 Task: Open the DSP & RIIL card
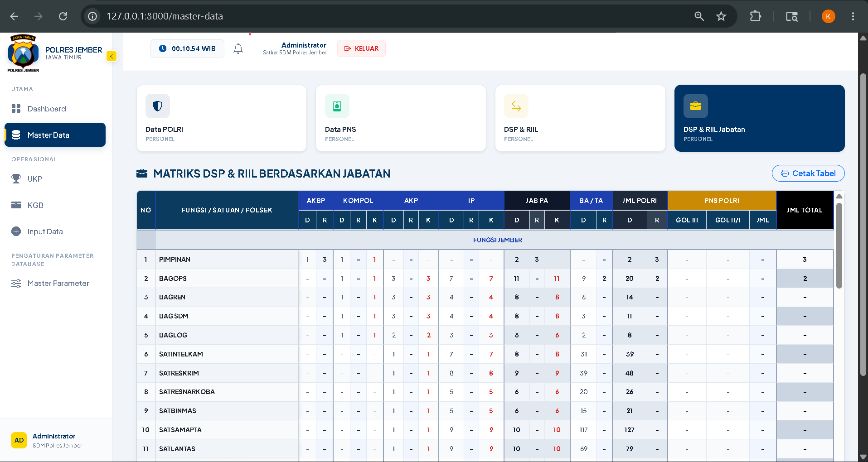[580, 118]
